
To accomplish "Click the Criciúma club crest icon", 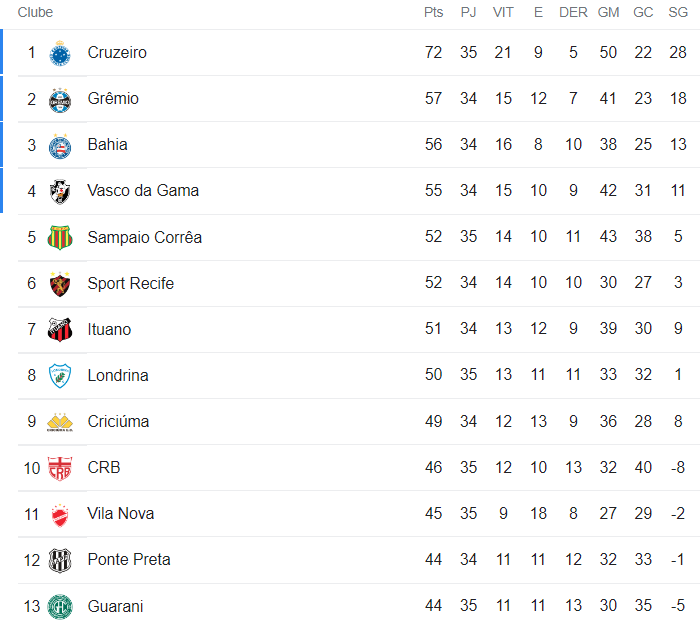I will [x=60, y=422].
